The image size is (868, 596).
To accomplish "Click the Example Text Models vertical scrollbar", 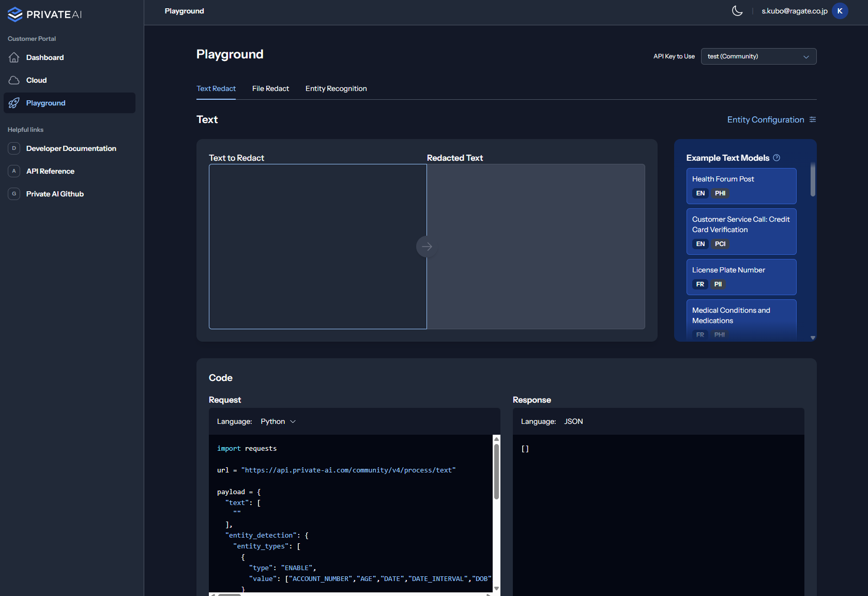I will [x=813, y=180].
